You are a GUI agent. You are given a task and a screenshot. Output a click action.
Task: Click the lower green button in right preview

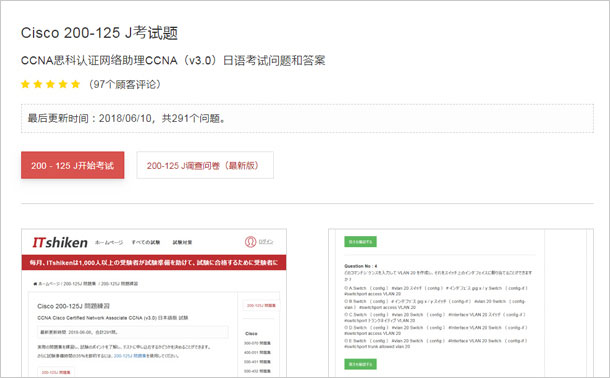click(x=360, y=364)
